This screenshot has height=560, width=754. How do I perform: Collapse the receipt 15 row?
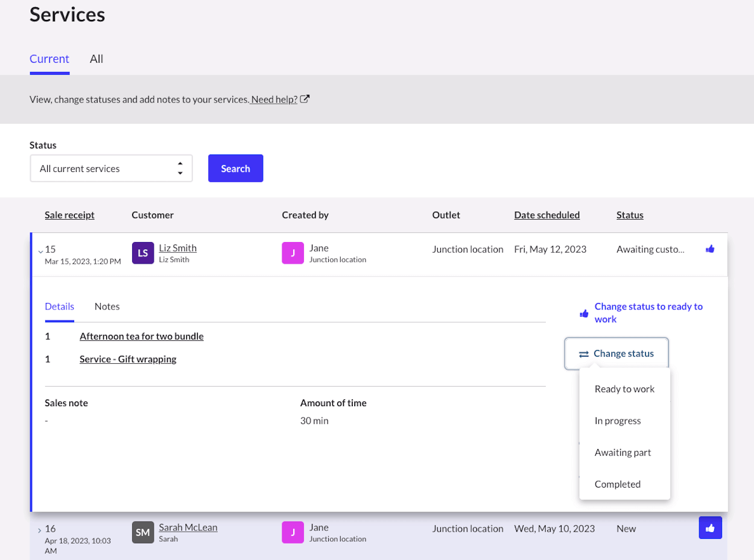40,251
